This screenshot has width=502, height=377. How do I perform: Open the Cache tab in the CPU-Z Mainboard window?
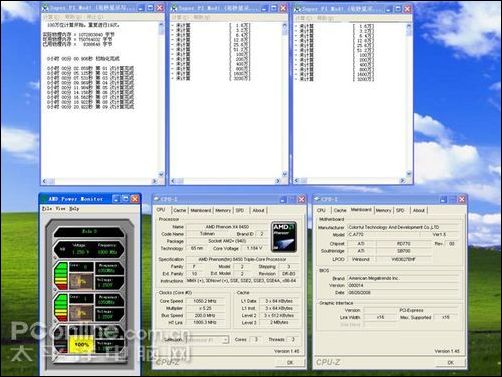coord(340,210)
